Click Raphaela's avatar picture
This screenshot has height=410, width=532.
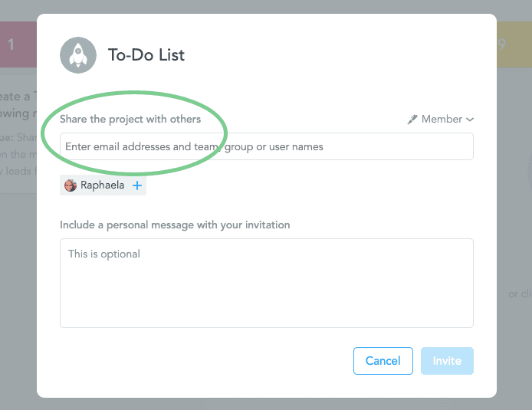coord(71,185)
